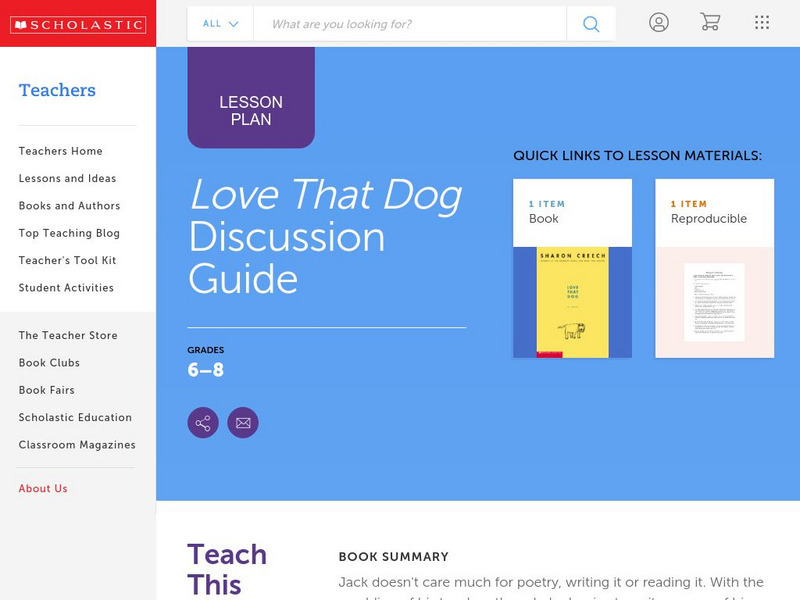Open Lessons and Ideas menu item
Screen dimensions: 800x600
tap(66, 178)
